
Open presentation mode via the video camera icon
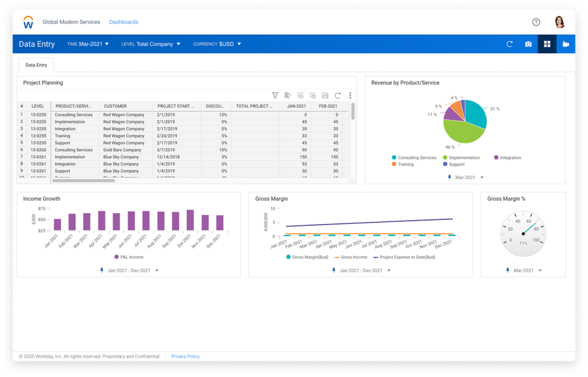pos(566,44)
